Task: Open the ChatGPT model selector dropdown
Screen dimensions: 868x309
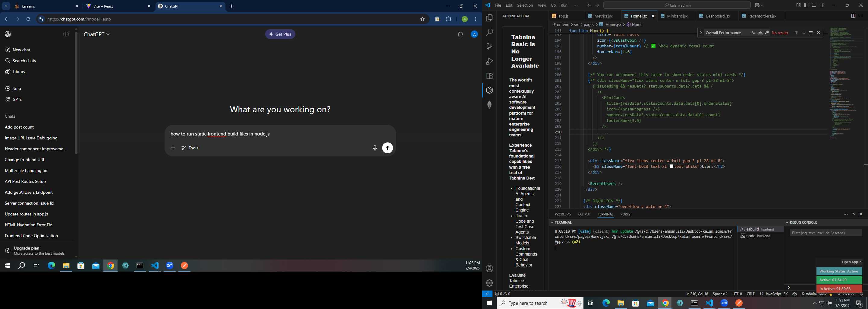Action: pyautogui.click(x=97, y=34)
